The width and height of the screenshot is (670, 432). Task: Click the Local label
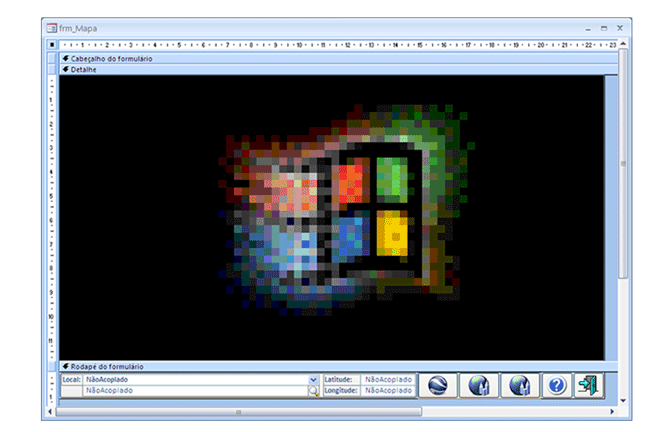pos(71,379)
